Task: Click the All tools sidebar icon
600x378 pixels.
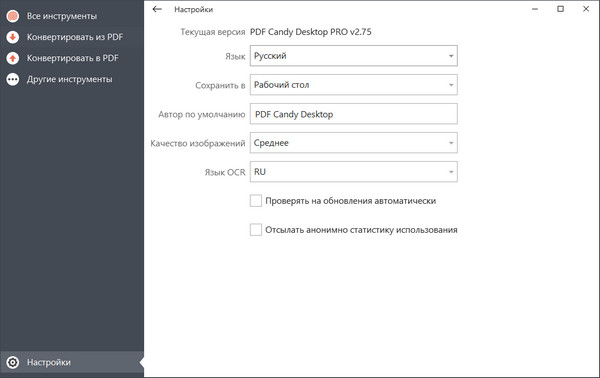Action: [13, 16]
